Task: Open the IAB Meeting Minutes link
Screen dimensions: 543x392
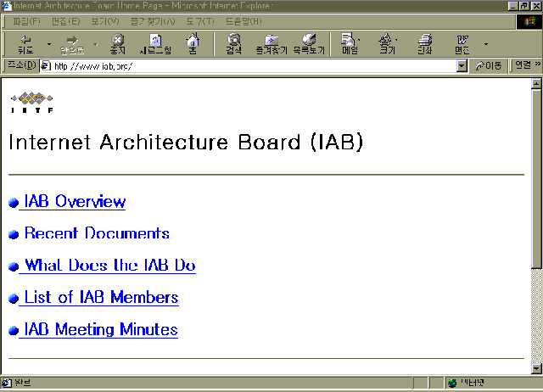Action: point(101,330)
